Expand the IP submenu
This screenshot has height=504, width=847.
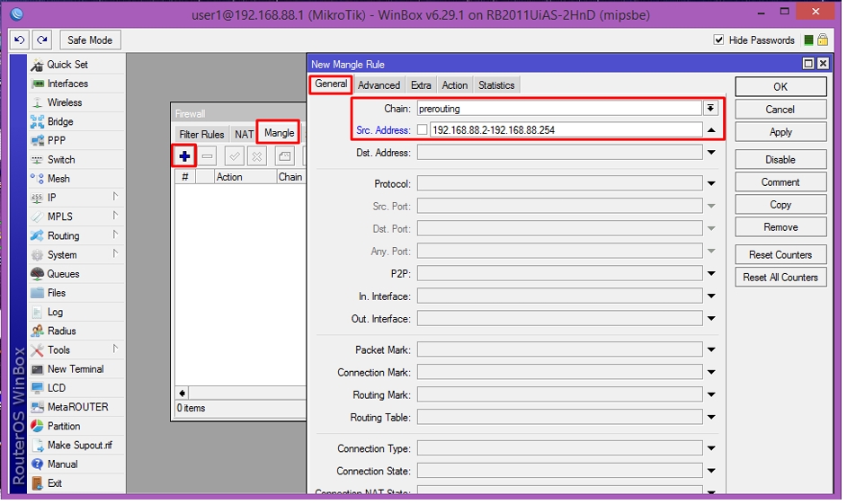115,197
